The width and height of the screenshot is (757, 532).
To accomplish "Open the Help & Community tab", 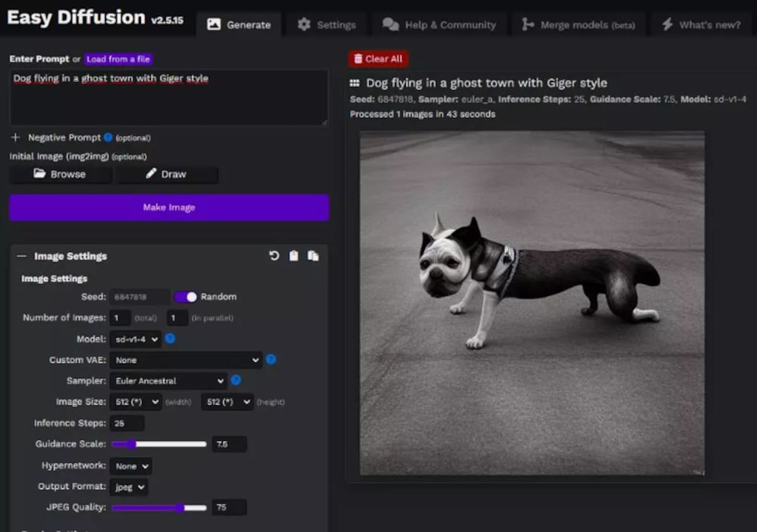I will point(439,25).
